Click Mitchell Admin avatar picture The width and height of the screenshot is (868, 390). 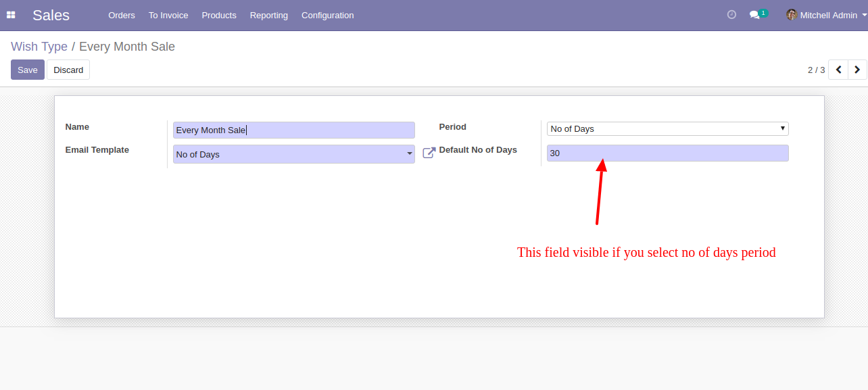792,15
